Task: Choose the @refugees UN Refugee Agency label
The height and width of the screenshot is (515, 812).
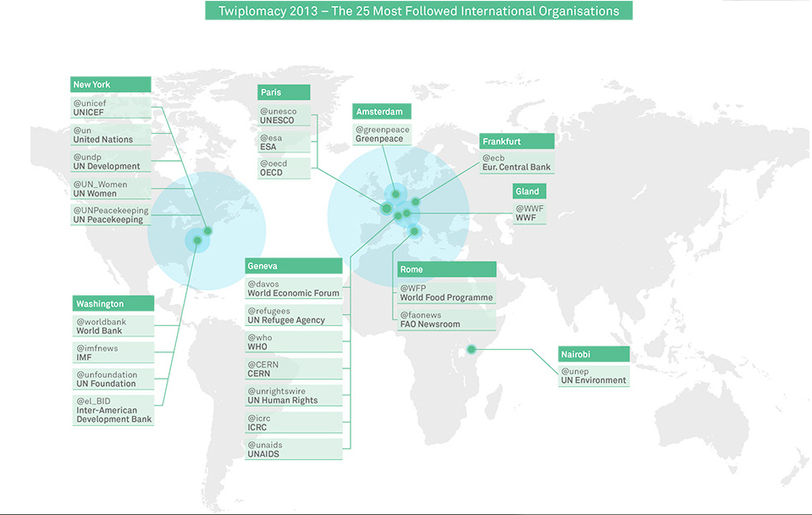Action: click(294, 316)
